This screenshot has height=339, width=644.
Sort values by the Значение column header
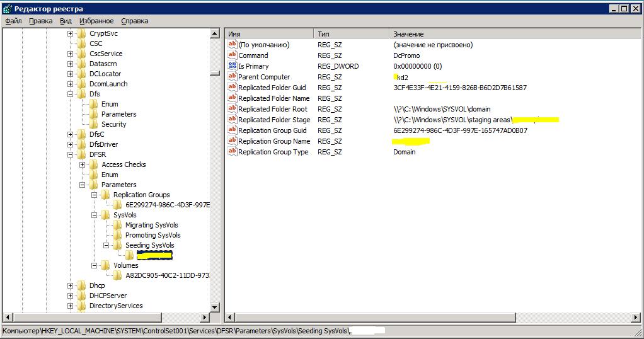[515, 33]
